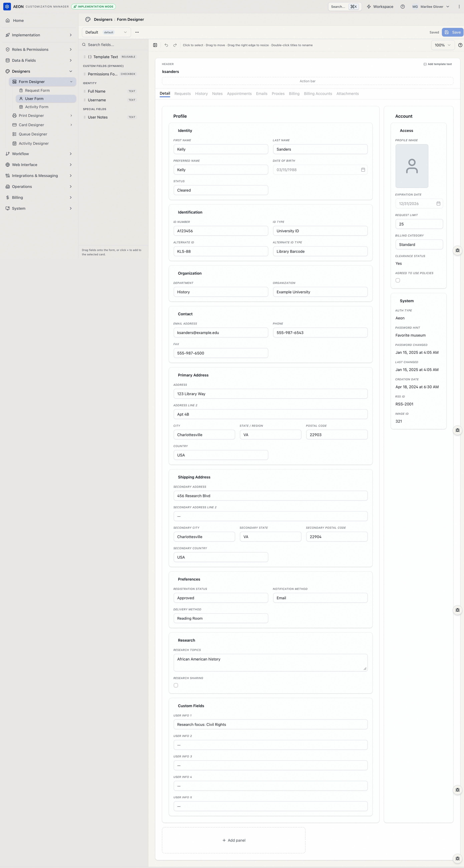Click drag handle of User Notes field
Image resolution: width=464 pixels, height=868 pixels.
pos(85,117)
